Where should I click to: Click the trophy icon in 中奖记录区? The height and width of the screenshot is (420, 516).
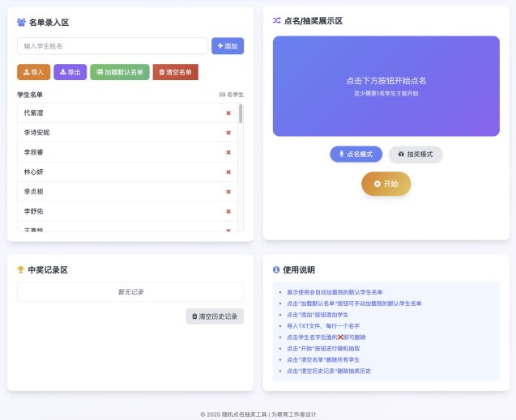21,269
